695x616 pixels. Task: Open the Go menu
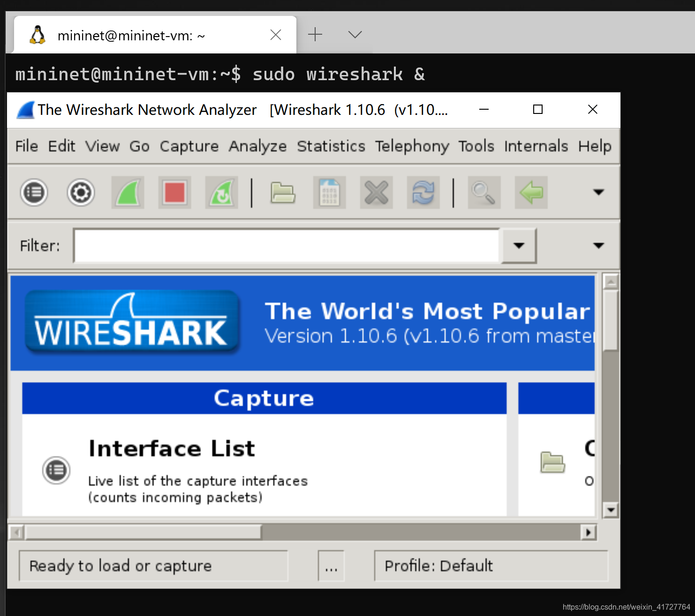(x=139, y=146)
